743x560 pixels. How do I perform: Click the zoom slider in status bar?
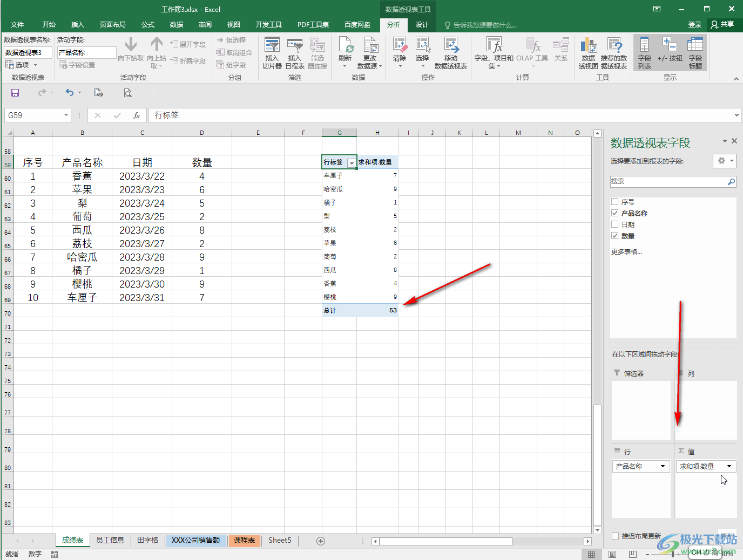pos(672,554)
